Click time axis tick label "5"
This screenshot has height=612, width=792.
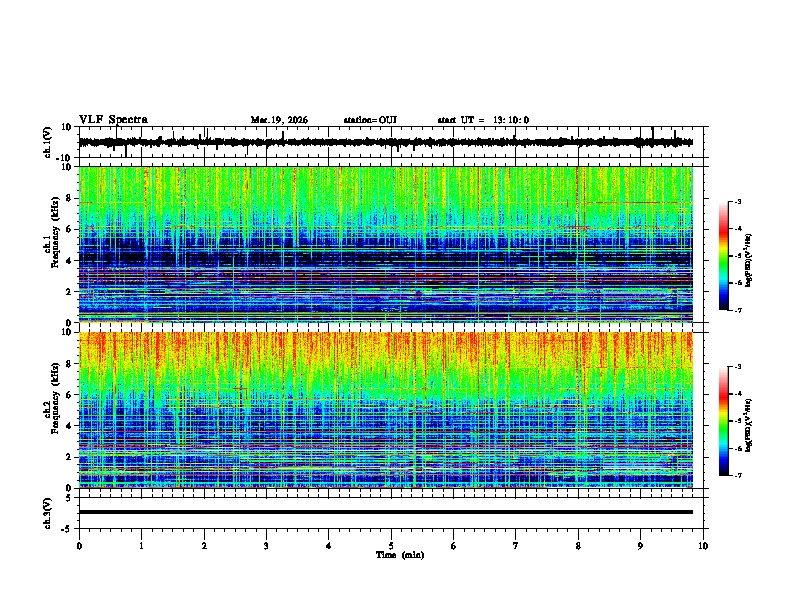[x=391, y=546]
